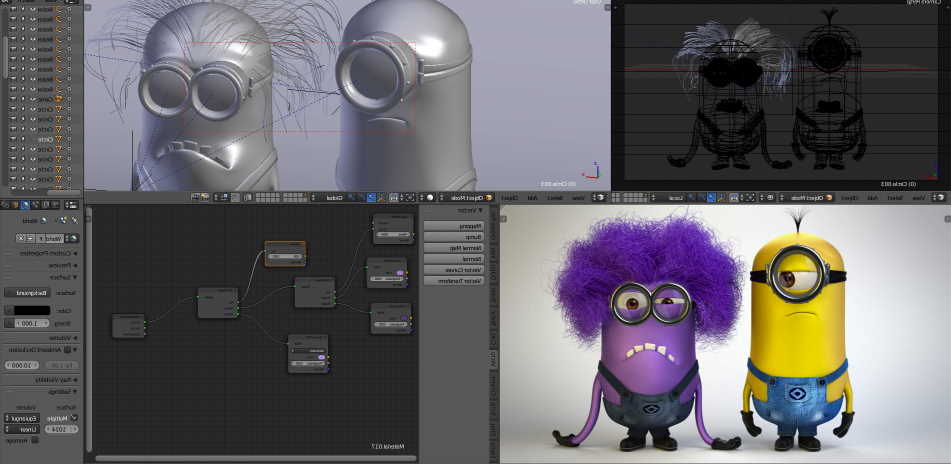Click the black world Color swatch
951x464 pixels.
[33, 309]
